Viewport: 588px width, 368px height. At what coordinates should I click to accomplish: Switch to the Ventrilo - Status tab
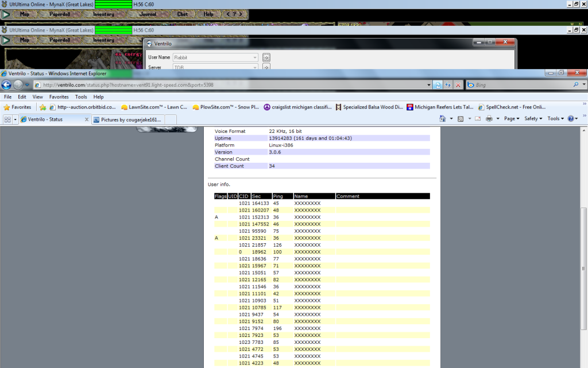point(55,120)
